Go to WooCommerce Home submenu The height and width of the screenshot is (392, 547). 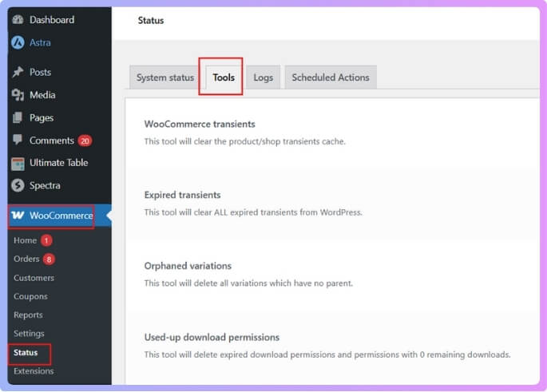(x=25, y=240)
